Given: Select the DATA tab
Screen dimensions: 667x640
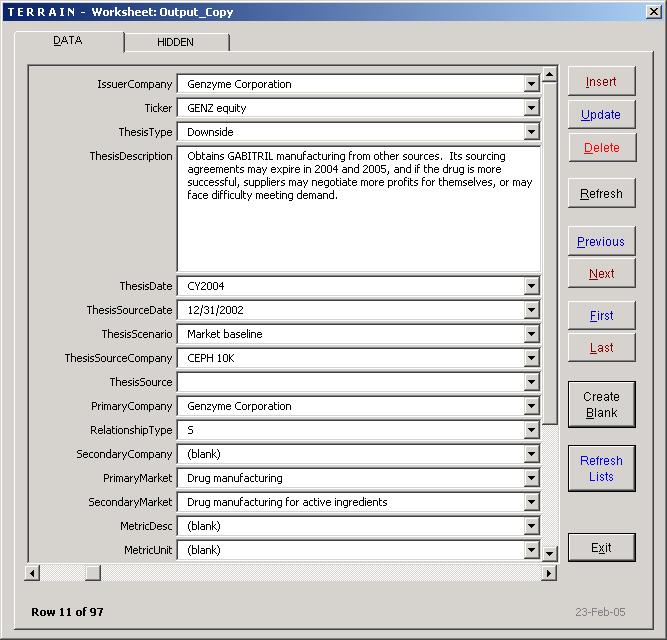Looking at the screenshot, I should [68, 41].
